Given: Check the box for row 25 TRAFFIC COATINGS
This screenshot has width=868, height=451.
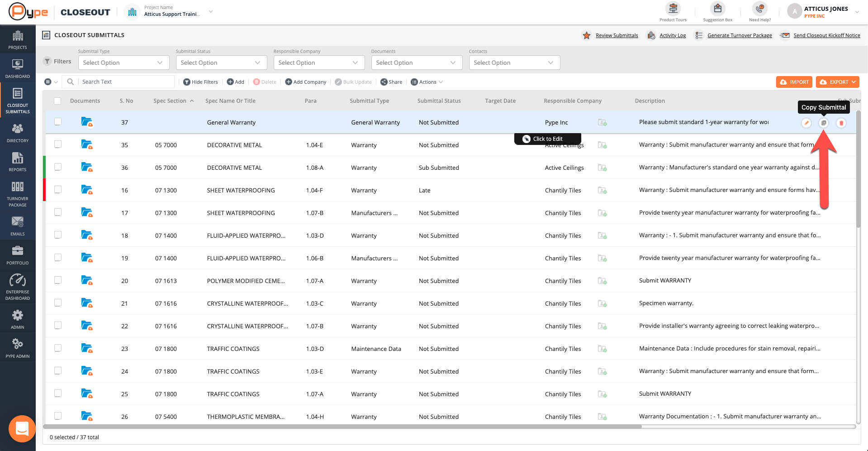Looking at the screenshot, I should pyautogui.click(x=58, y=393).
